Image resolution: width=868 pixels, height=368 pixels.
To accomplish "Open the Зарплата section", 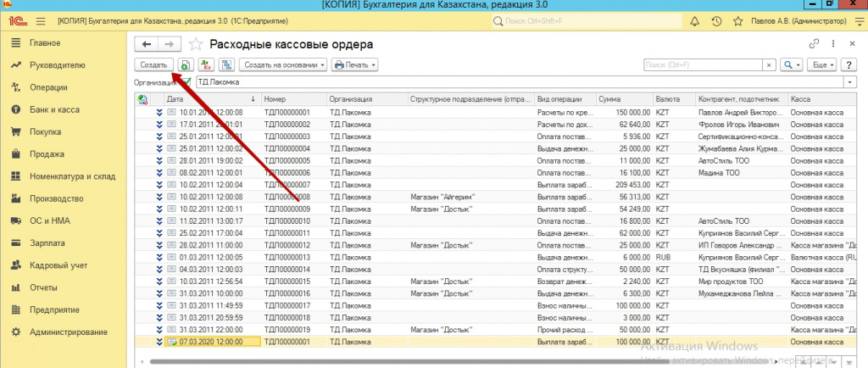I will pyautogui.click(x=47, y=243).
